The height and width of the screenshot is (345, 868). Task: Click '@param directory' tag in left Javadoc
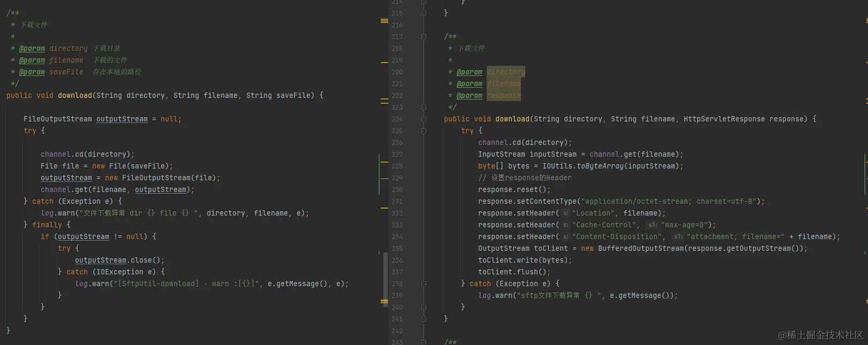coord(54,49)
